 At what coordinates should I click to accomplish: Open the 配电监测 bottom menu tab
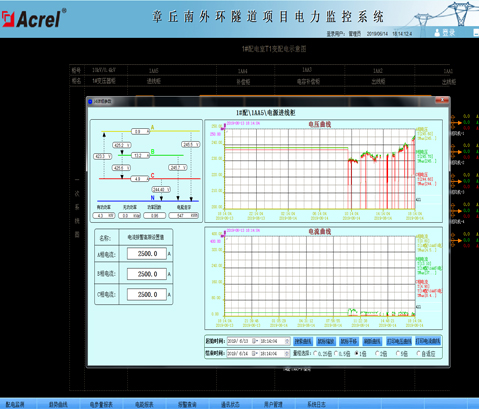pyautogui.click(x=15, y=404)
